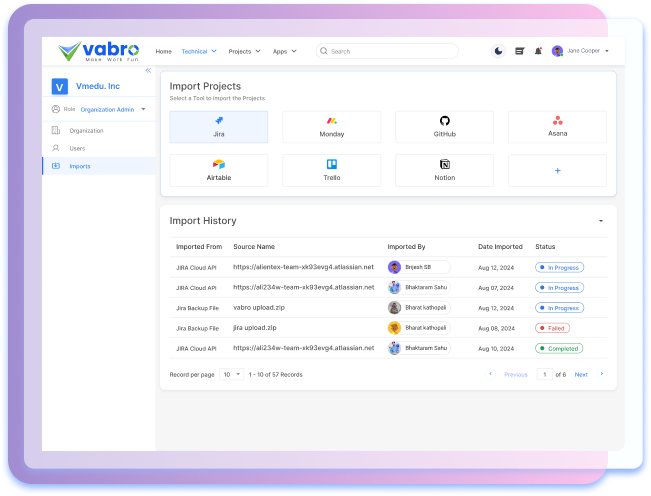Select the Notion import option
Viewport: 651px width, 496px height.
444,170
